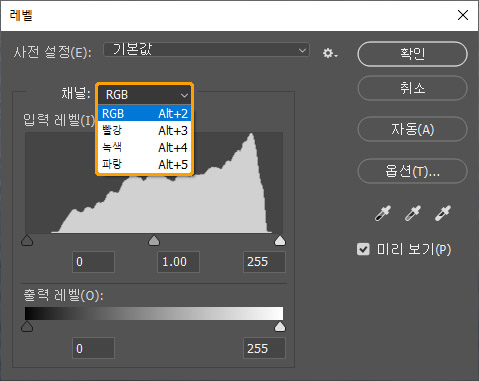Collapse the 채널 RGB dropdown
479x381 pixels.
144,95
